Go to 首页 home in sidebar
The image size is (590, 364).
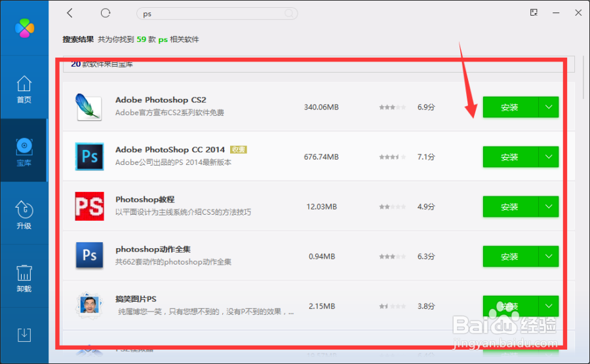coord(24,90)
